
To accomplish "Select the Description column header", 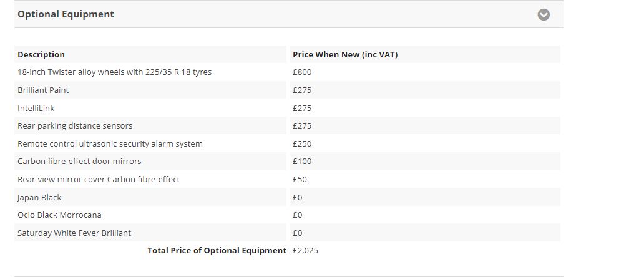I will (41, 54).
